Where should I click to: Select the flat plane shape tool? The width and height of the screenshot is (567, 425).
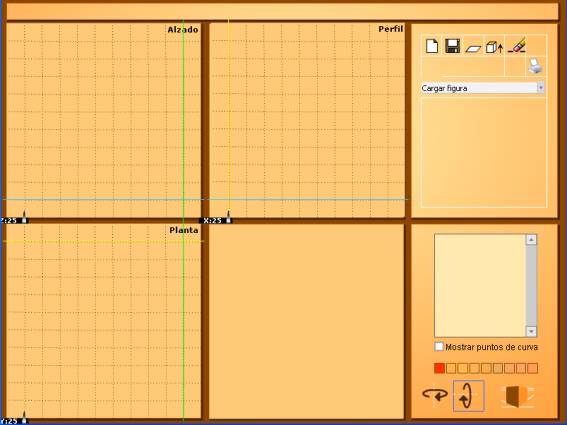coord(473,48)
